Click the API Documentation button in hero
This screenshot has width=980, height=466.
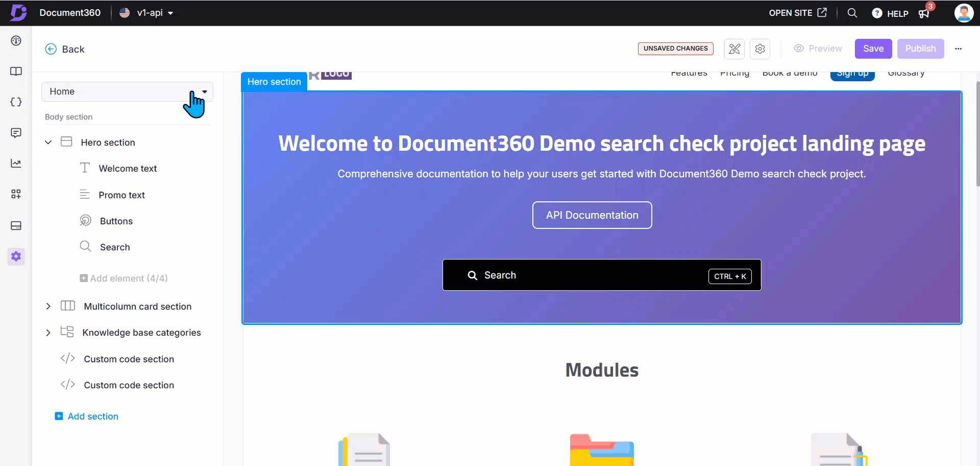tap(592, 215)
